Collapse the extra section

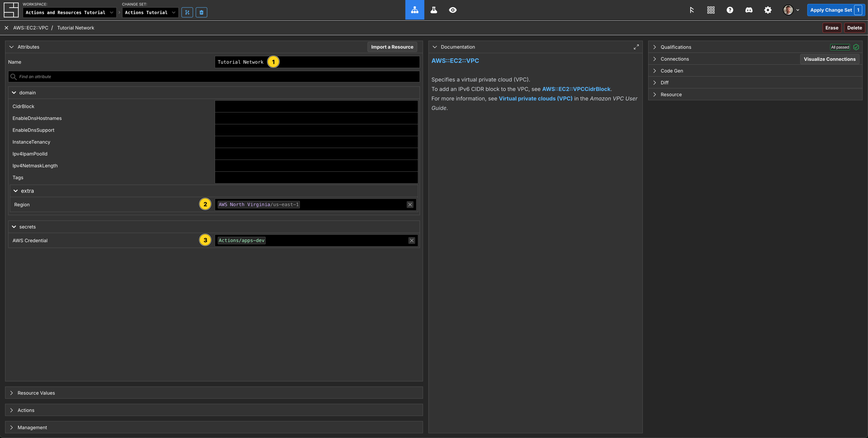[15, 191]
